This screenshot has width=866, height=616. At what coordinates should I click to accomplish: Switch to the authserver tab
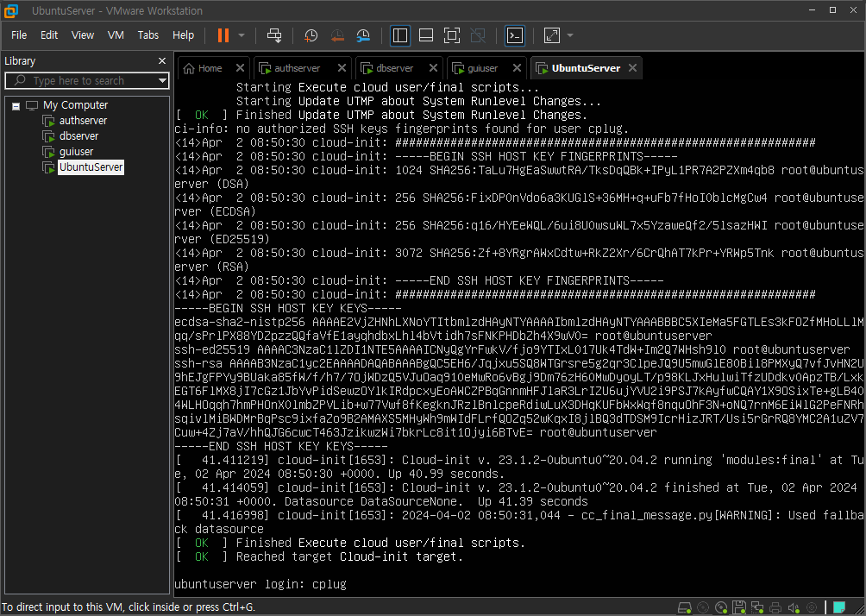click(297, 68)
